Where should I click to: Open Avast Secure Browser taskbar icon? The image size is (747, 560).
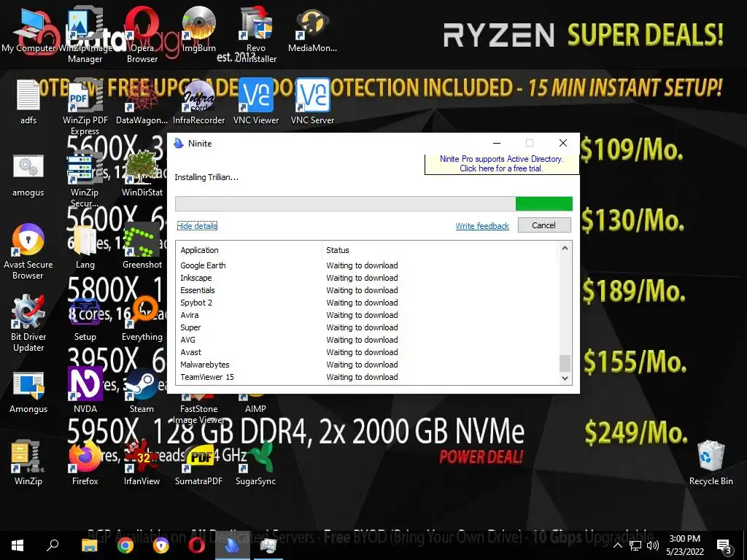click(x=161, y=545)
